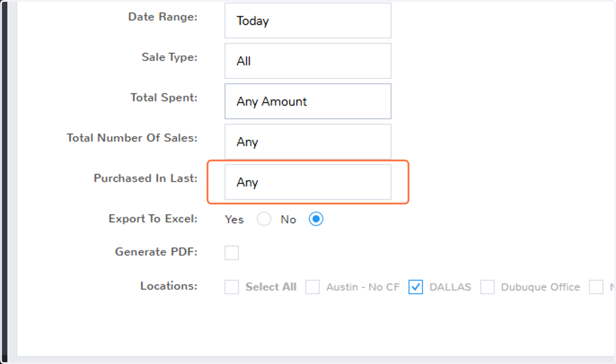
Task: Check the Austin - No CF location
Action: coord(313,287)
